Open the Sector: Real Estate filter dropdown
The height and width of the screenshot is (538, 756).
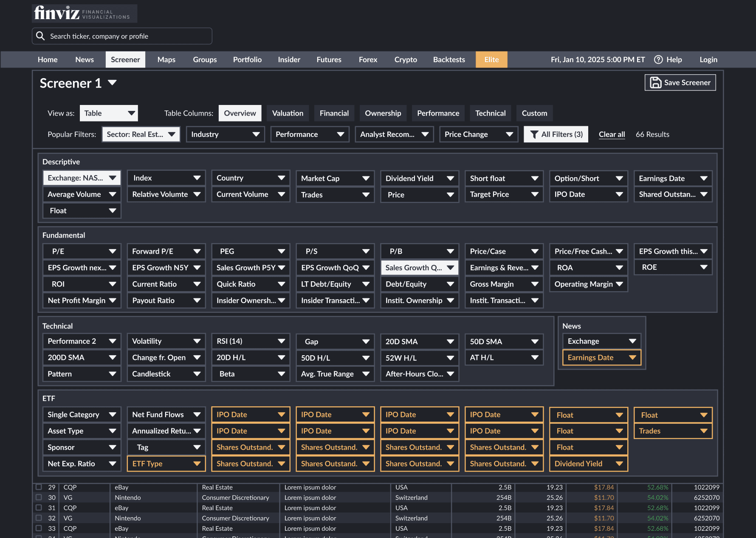[141, 134]
